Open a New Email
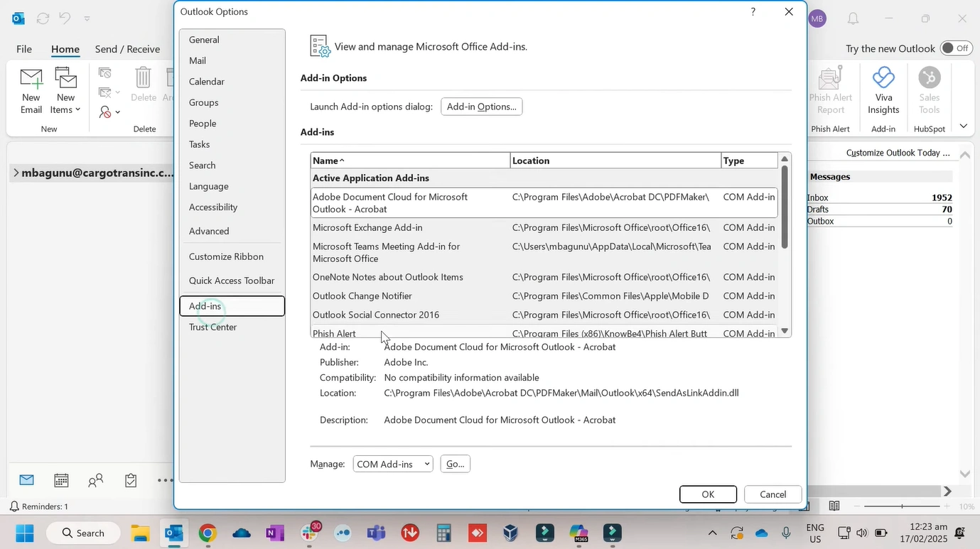980x549 pixels. tap(31, 87)
